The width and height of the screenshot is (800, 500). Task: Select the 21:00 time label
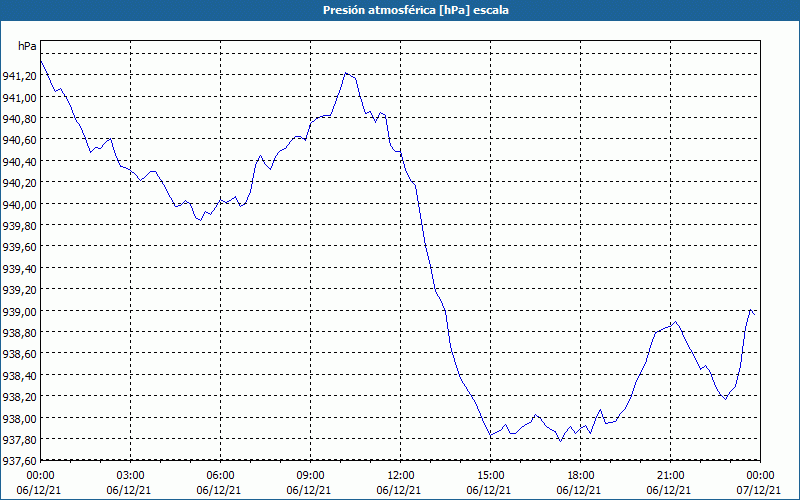pos(670,476)
